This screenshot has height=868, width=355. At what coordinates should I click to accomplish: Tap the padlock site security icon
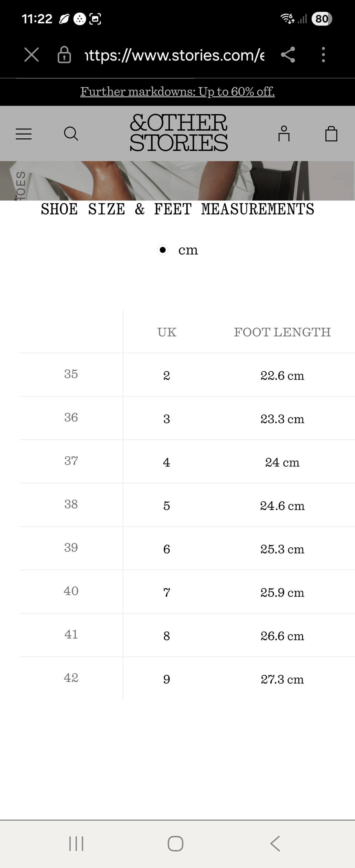click(x=64, y=55)
